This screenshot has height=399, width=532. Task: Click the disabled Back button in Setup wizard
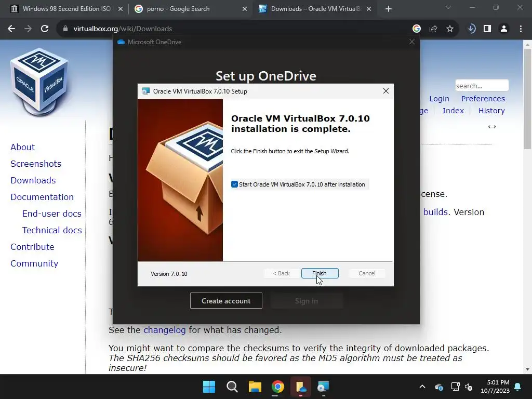coord(282,273)
